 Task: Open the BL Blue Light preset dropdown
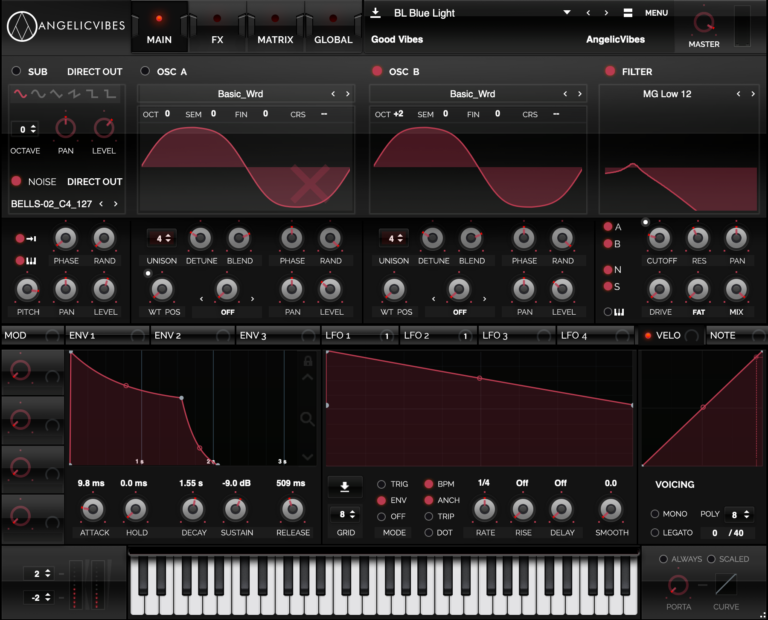pos(567,13)
